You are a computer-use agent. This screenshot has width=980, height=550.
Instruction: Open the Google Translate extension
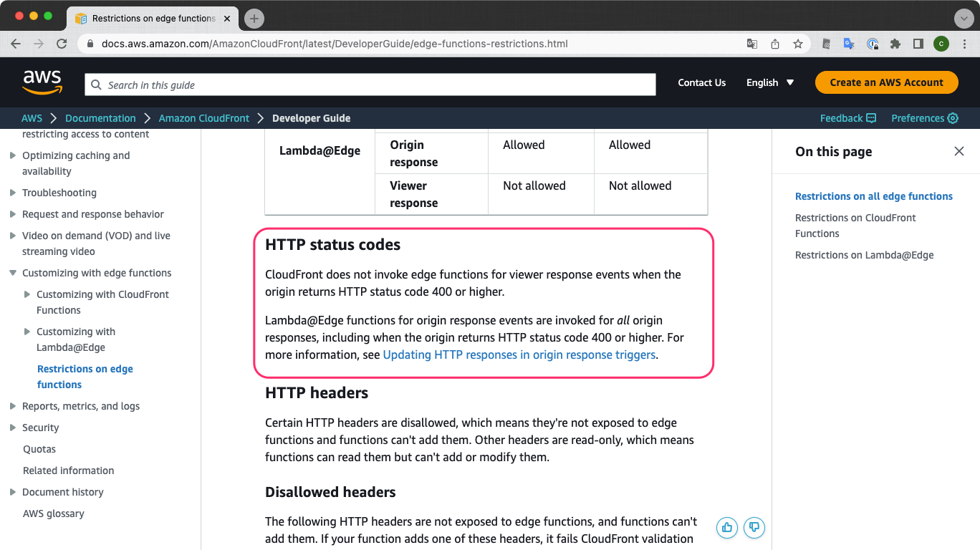[849, 44]
